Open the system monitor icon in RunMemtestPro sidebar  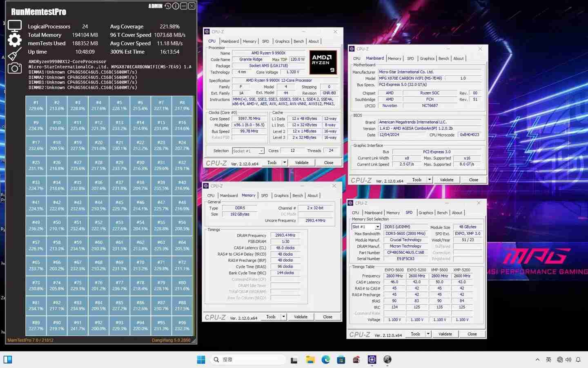click(x=15, y=25)
